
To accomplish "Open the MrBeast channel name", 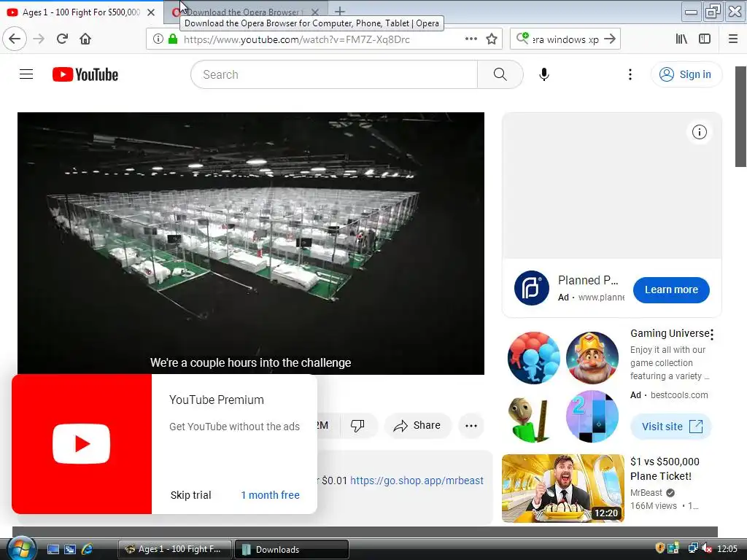I will tap(646, 492).
